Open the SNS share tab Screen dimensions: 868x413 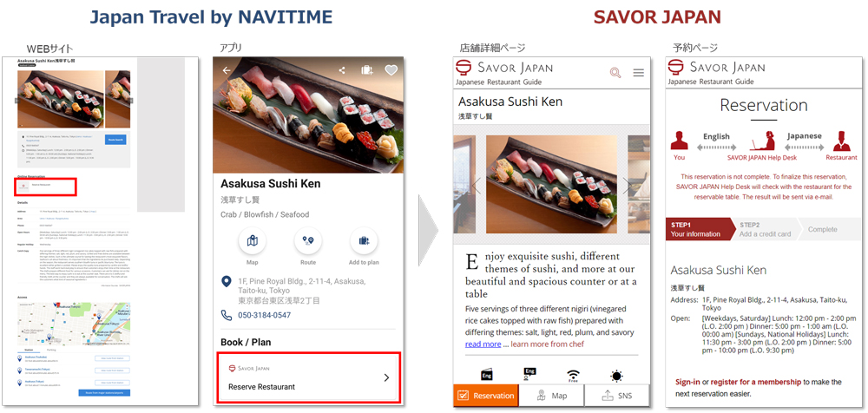pos(617,396)
